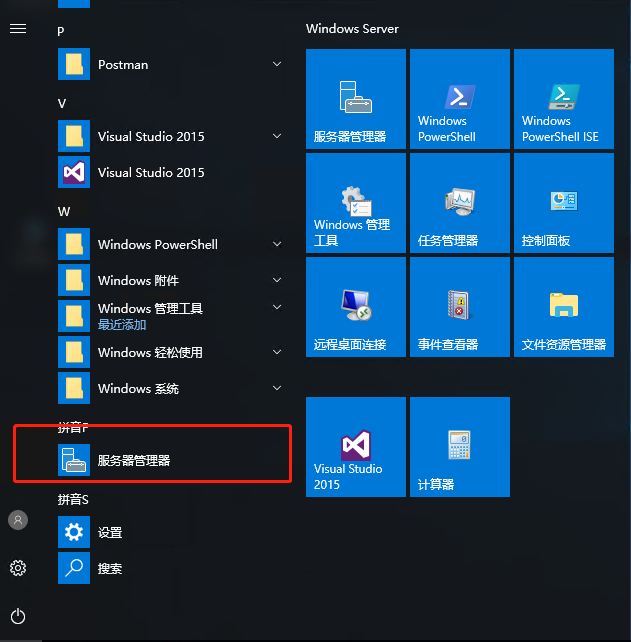Expand the Windows 附件 chevron
631x642 pixels.
(x=277, y=280)
